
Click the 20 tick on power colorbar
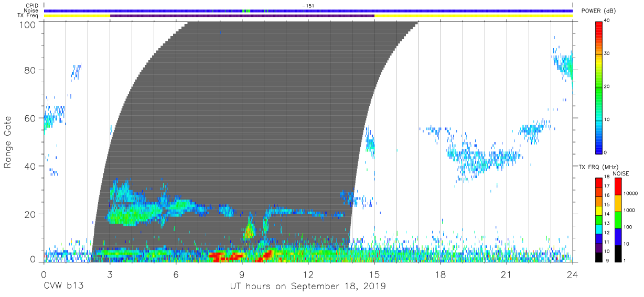point(606,86)
